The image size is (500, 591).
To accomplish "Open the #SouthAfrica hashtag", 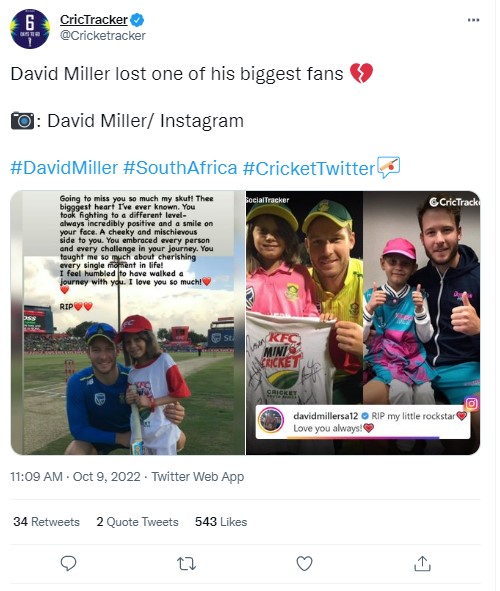I will coord(180,168).
